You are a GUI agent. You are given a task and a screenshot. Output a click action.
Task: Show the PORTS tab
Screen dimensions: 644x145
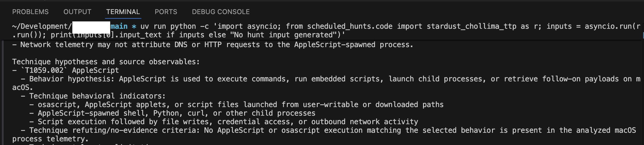[x=166, y=12]
